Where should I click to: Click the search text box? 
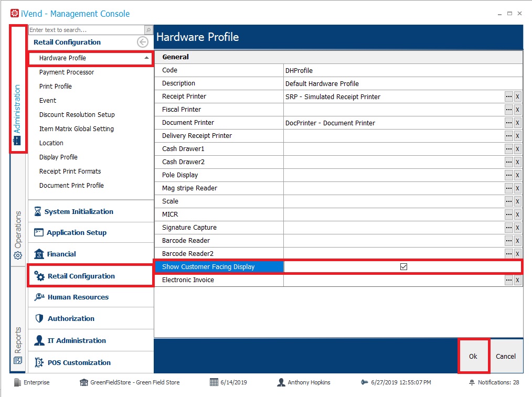pyautogui.click(x=87, y=30)
